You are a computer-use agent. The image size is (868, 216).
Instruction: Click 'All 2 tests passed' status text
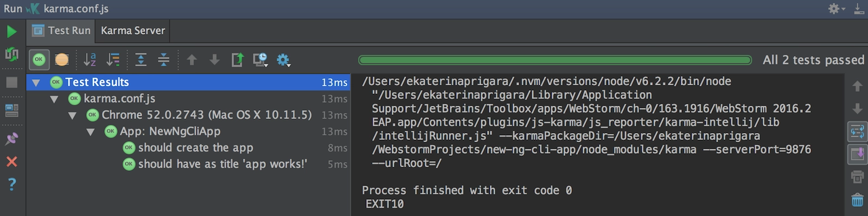pos(813,60)
